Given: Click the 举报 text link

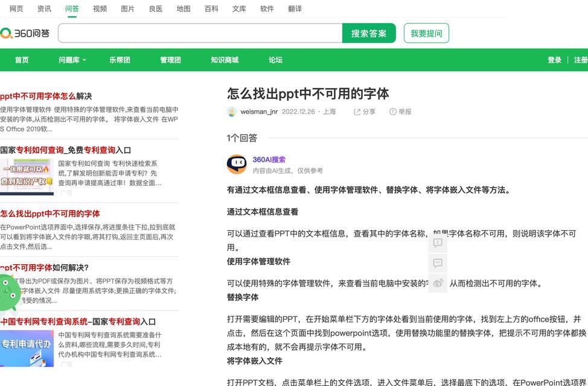Looking at the screenshot, I should (x=404, y=112).
